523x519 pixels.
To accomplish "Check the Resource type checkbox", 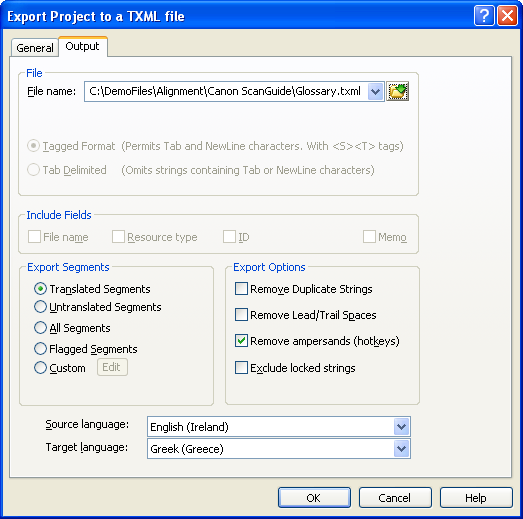I will tap(118, 237).
